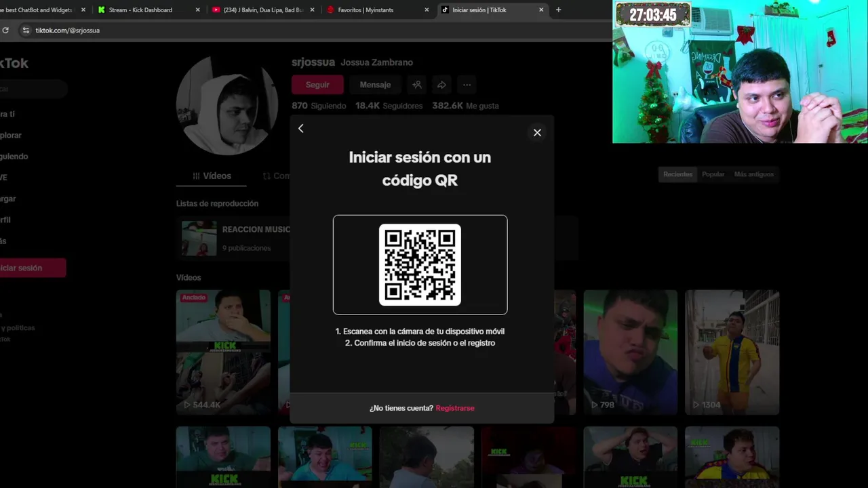Click the Mensaje button
The height and width of the screenshot is (488, 868).
[375, 85]
